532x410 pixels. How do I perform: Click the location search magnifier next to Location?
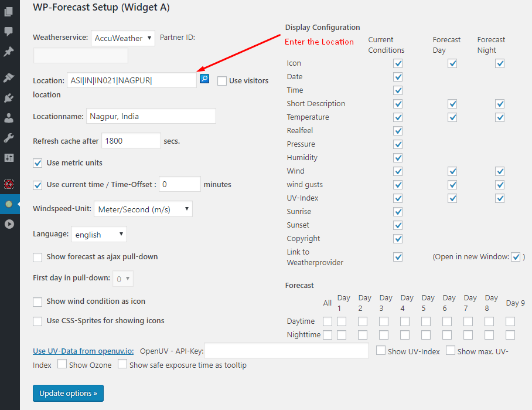[204, 78]
